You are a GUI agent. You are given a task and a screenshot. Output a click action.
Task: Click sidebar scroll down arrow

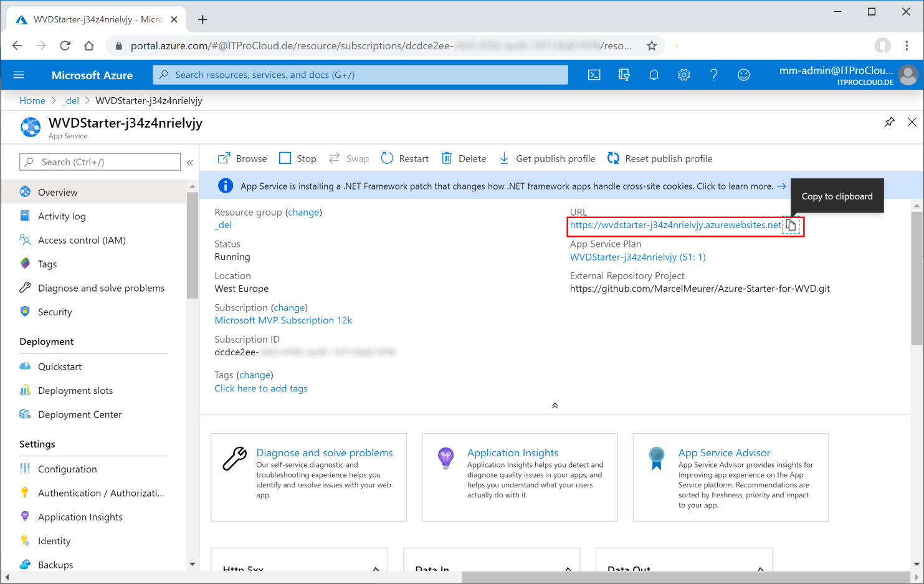[x=192, y=564]
